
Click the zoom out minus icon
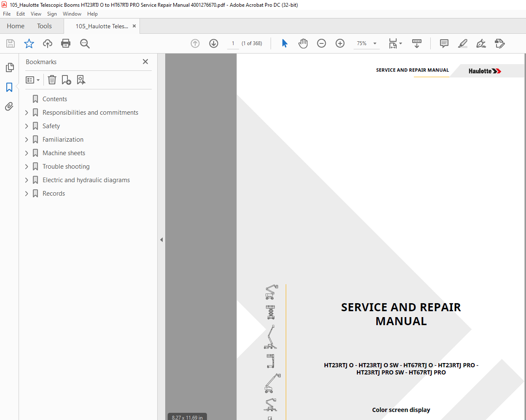pos(322,43)
